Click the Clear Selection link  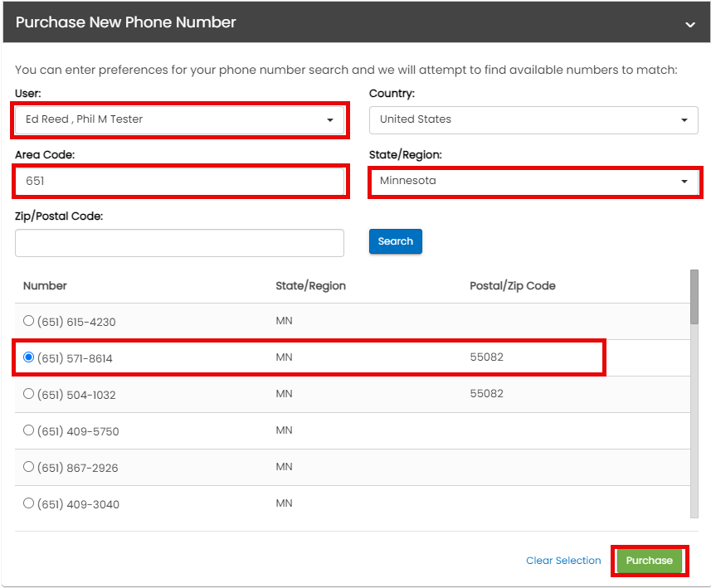(x=563, y=561)
